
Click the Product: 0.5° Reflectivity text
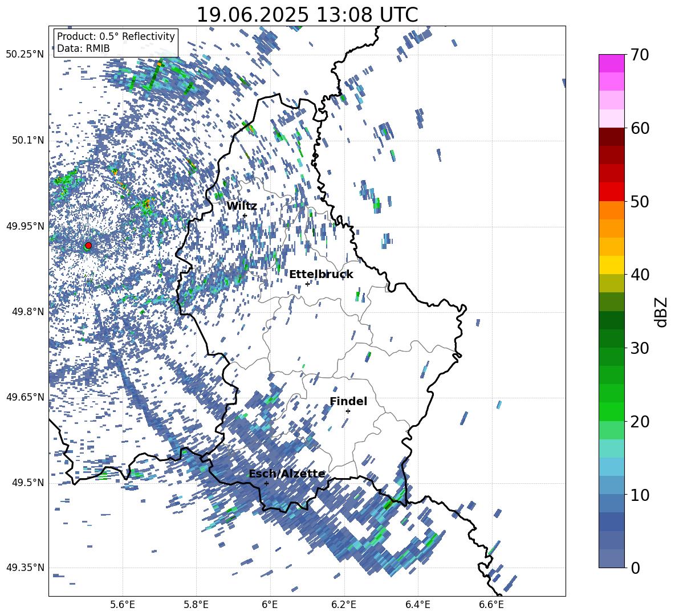(116, 36)
